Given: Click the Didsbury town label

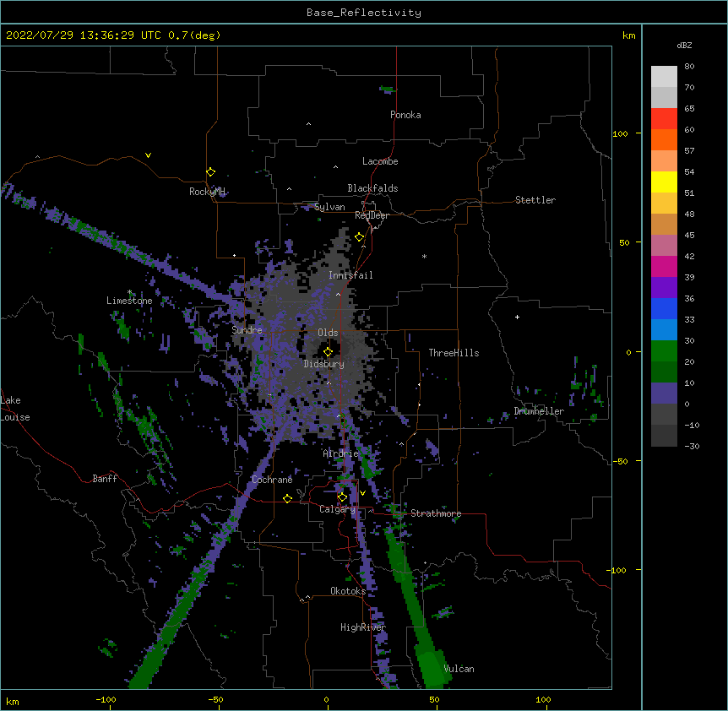Looking at the screenshot, I should [x=324, y=364].
